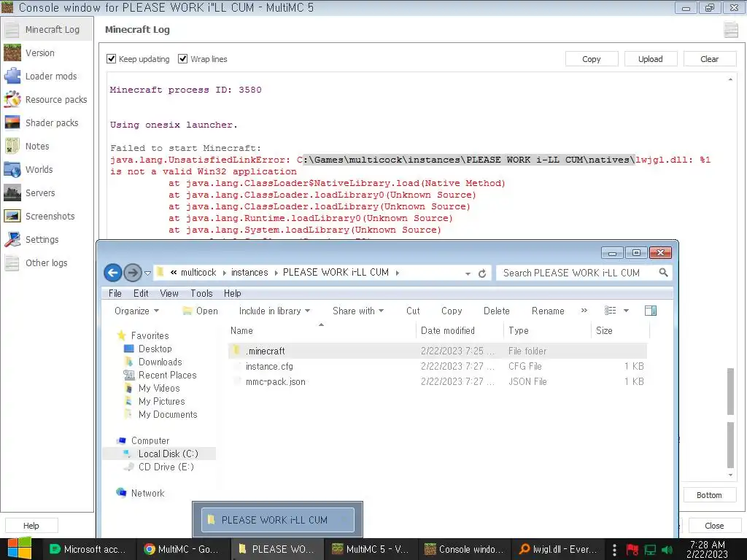
Task: Expand breadcrumb arrow after PLEASE WORK i-LL CUM
Action: click(x=398, y=273)
